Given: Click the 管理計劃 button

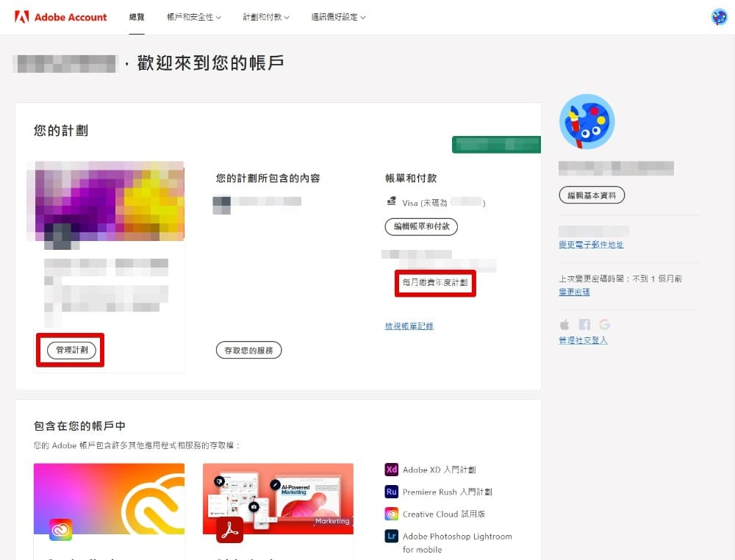Looking at the screenshot, I should click(71, 351).
